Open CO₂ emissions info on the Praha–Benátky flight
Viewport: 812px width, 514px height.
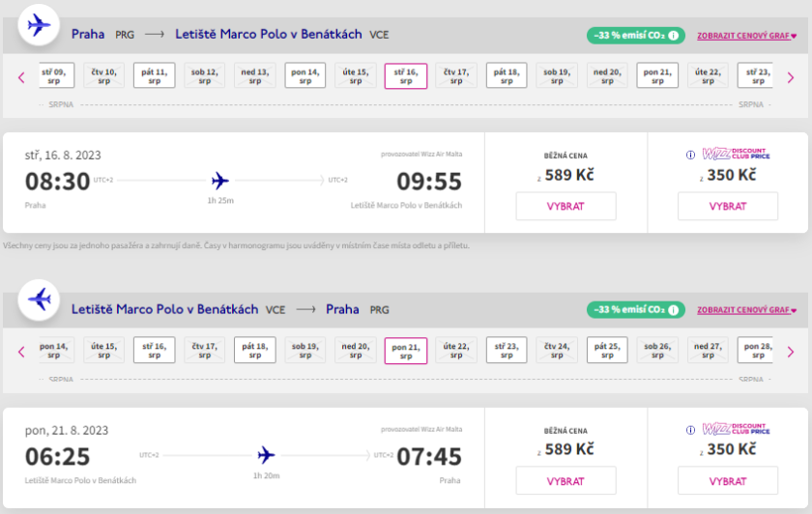[674, 36]
